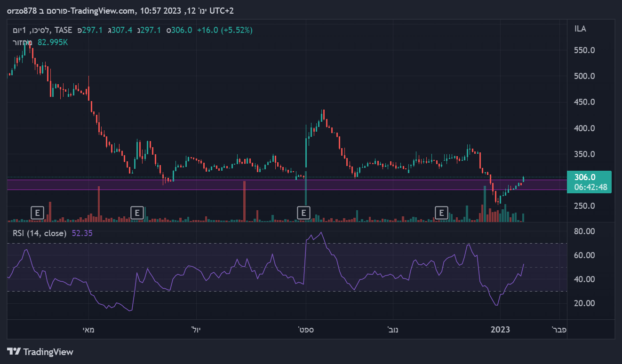622x364 pixels.
Task: Click the 60.00 RSI axis label
Action: (x=585, y=255)
